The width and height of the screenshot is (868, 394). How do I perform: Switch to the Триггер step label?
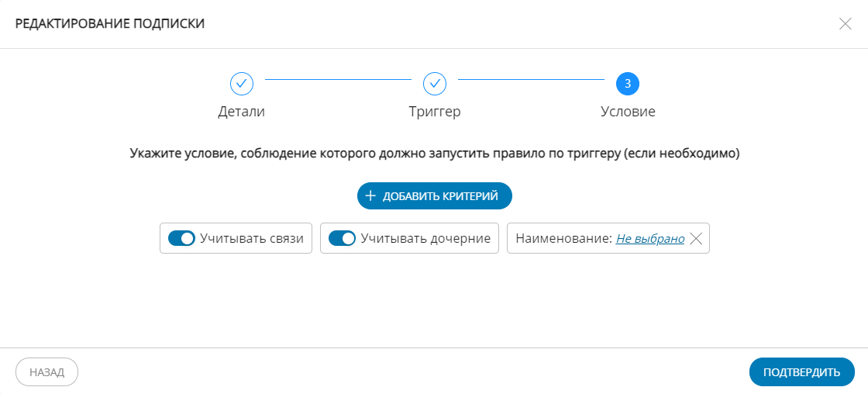point(435,112)
